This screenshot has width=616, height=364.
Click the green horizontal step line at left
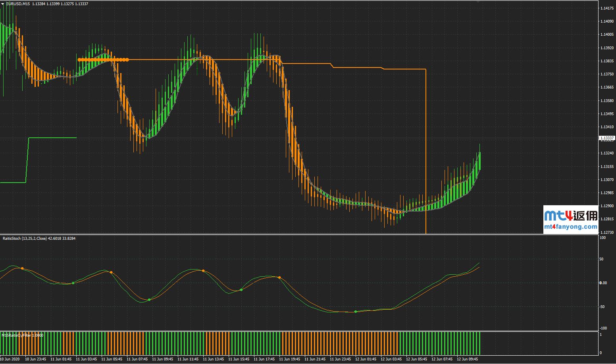[52, 138]
